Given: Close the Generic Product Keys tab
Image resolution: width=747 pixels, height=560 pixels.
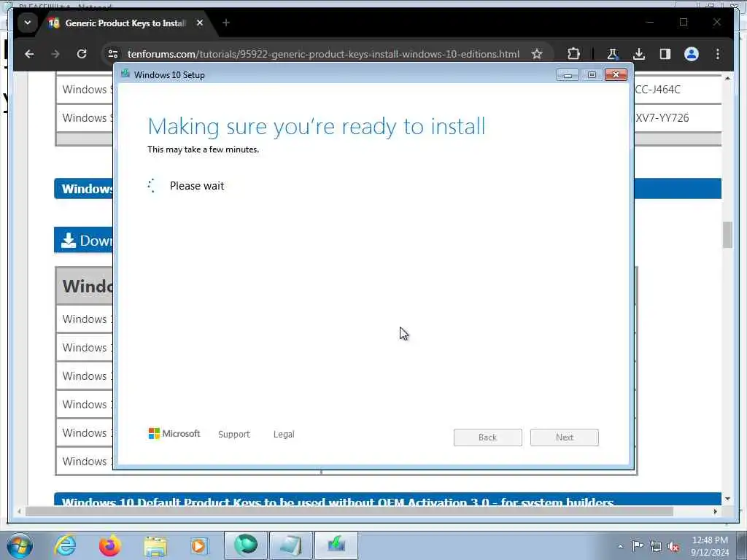Looking at the screenshot, I should pyautogui.click(x=200, y=23).
